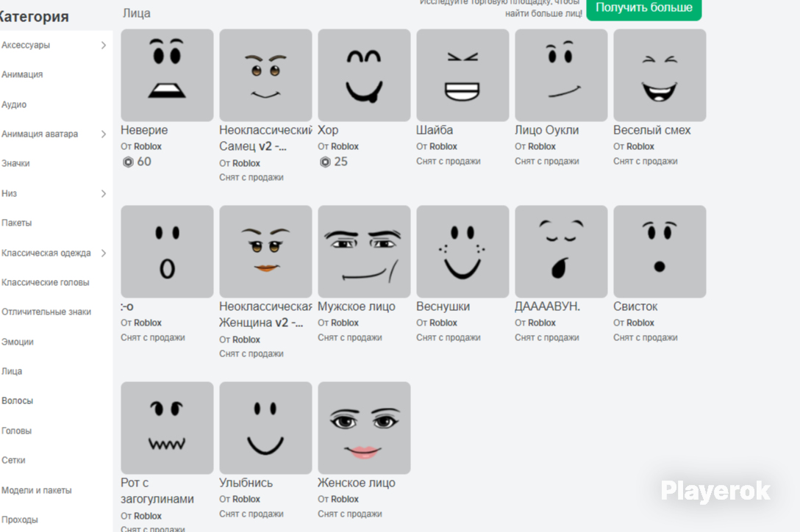Choose the Улыбнись face thumbnail
The width and height of the screenshot is (800, 532).
265,428
